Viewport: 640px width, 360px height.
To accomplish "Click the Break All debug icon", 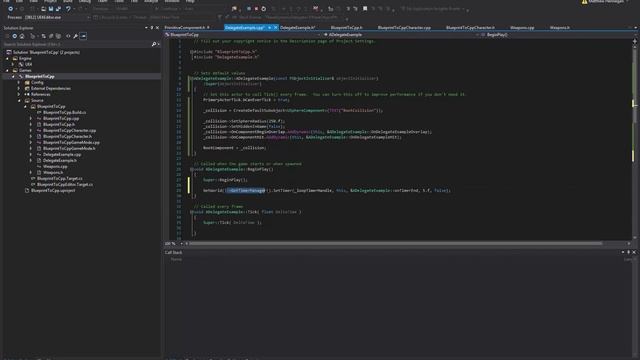I will coord(249,9).
